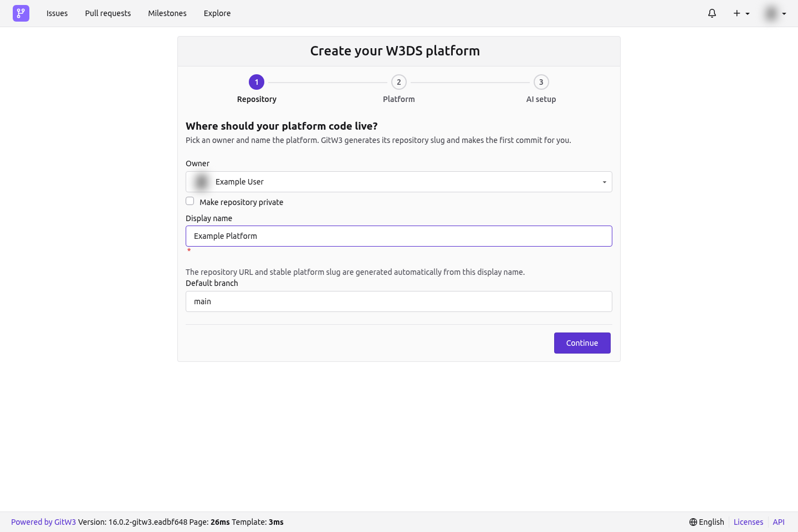Follow the Powered by GitW3 link
Screen dimensions: 798x532
[43, 522]
